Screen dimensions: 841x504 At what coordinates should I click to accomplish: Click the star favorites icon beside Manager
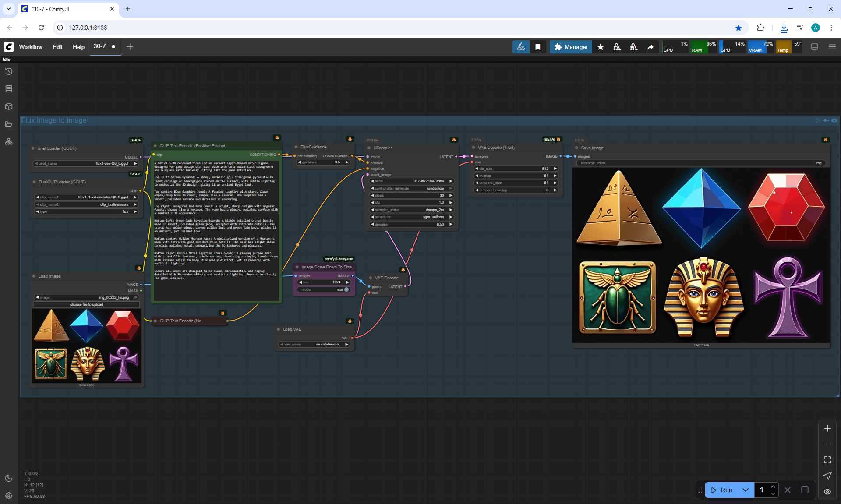(x=601, y=47)
